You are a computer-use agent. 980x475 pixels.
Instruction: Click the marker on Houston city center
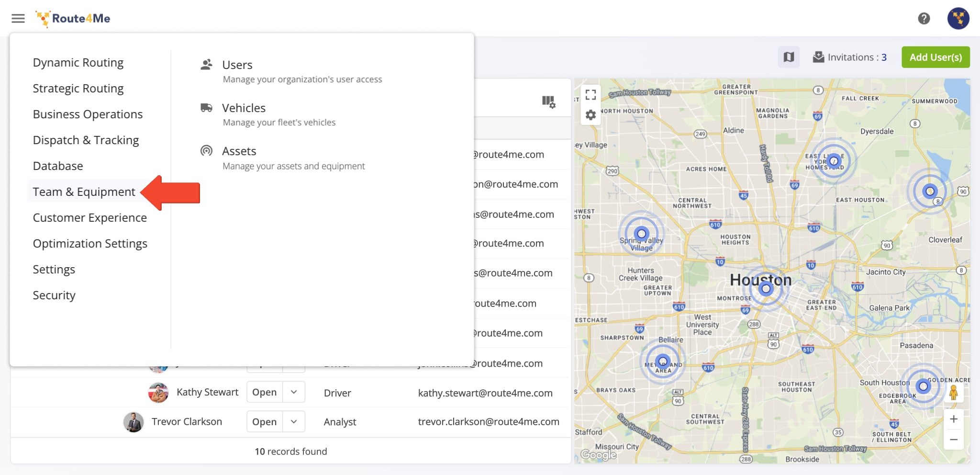point(766,288)
